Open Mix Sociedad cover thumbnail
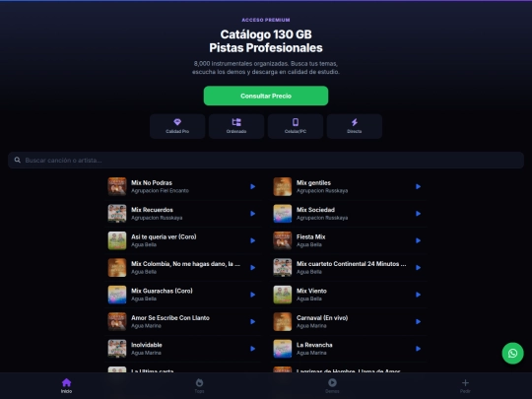532x399 pixels. 283,214
